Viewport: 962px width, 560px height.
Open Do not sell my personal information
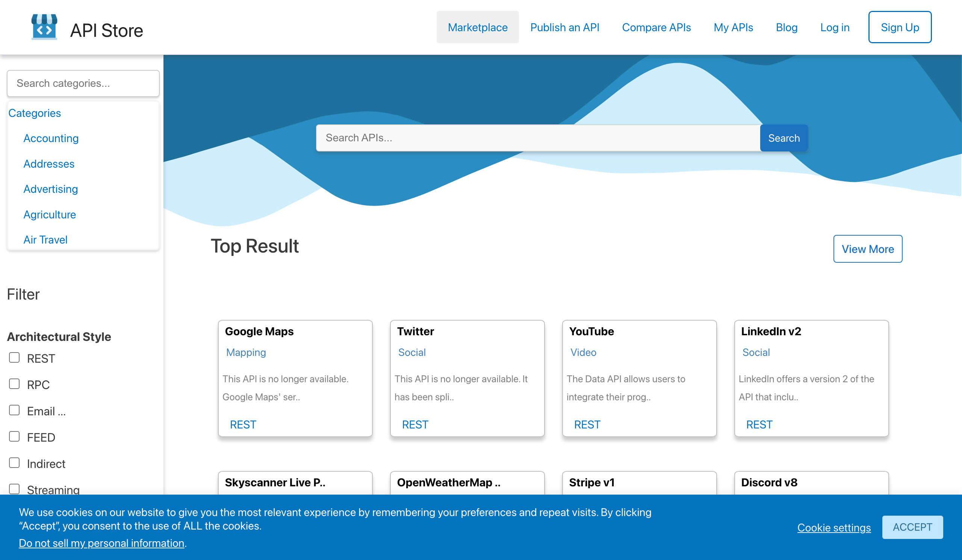tap(101, 543)
